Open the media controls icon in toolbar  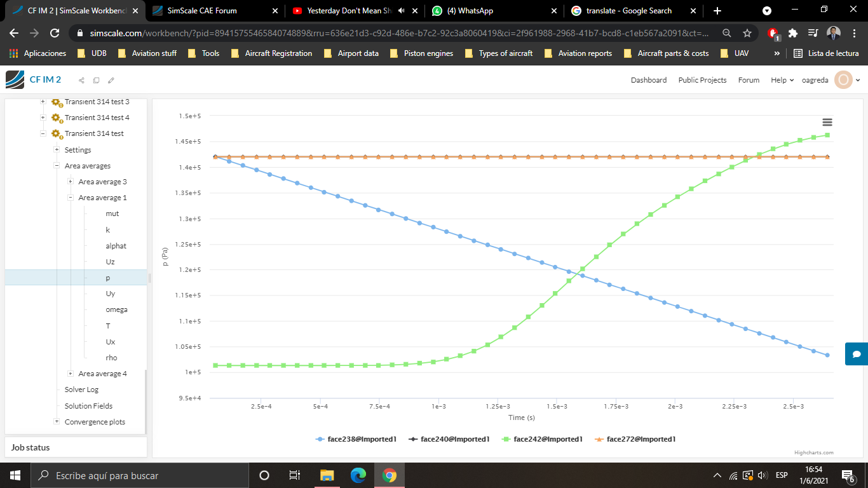click(813, 33)
